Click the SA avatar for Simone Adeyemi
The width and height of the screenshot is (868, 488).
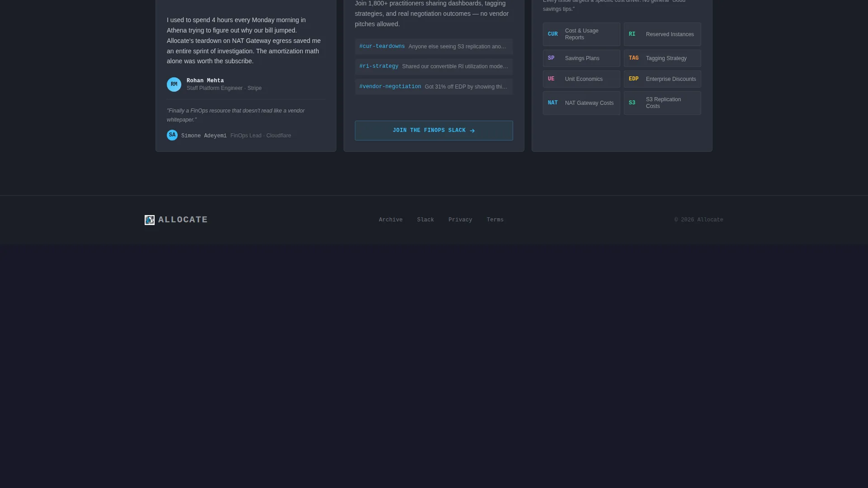point(172,135)
